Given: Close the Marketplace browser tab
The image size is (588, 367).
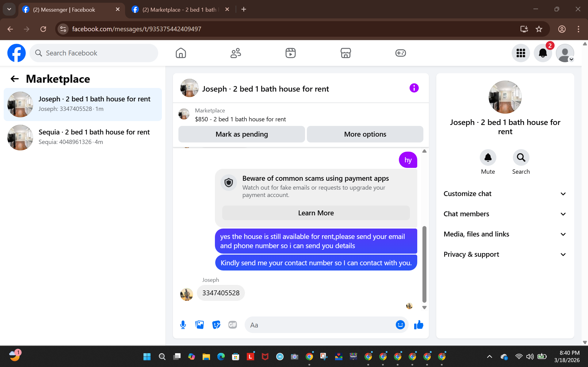Looking at the screenshot, I should [227, 9].
